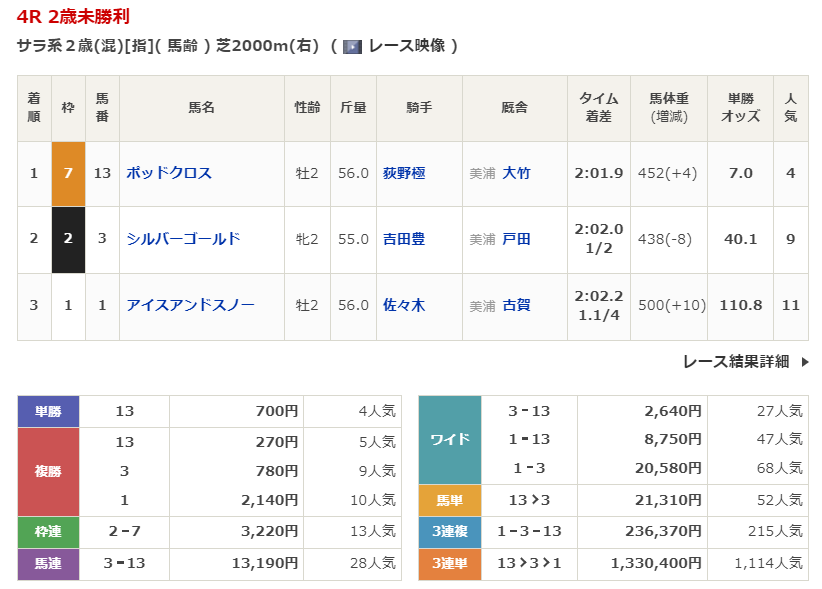The width and height of the screenshot is (822, 589).
Task: Select the red 複勝 payout label
Action: (48, 470)
